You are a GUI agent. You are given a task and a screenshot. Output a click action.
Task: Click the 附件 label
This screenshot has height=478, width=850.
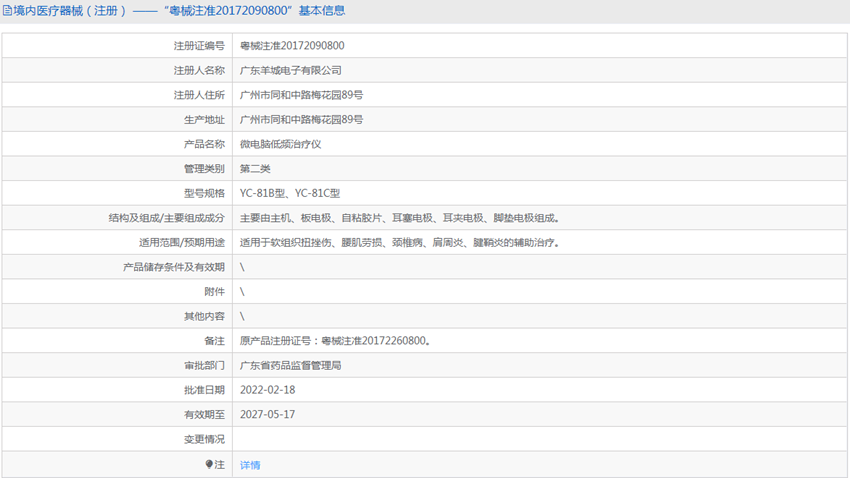click(214, 292)
